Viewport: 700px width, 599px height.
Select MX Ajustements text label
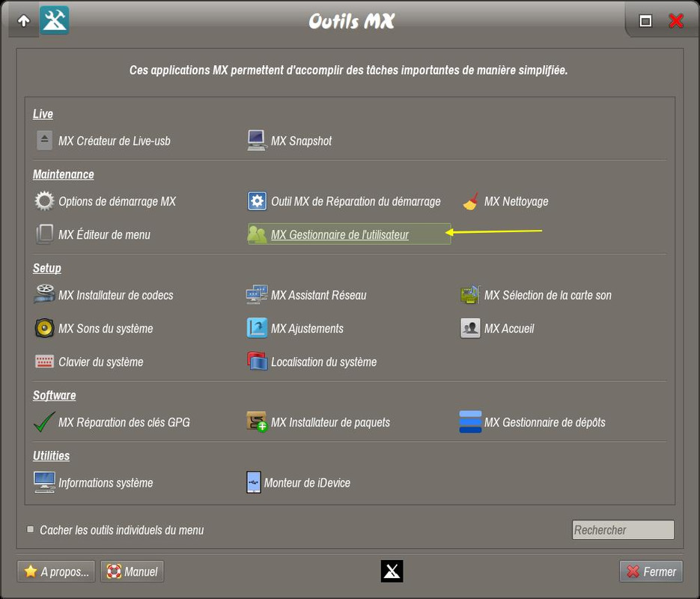(307, 329)
